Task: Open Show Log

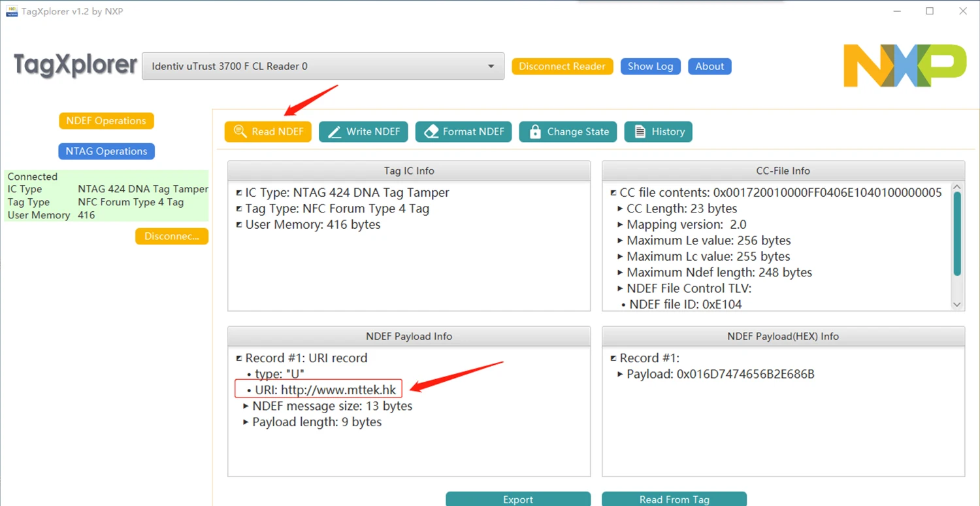Action: 651,66
